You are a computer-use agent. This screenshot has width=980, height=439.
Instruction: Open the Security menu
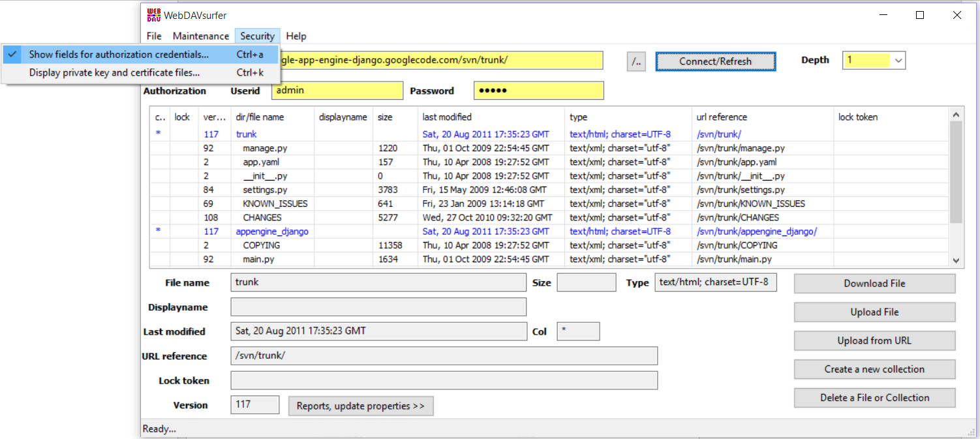pos(257,36)
